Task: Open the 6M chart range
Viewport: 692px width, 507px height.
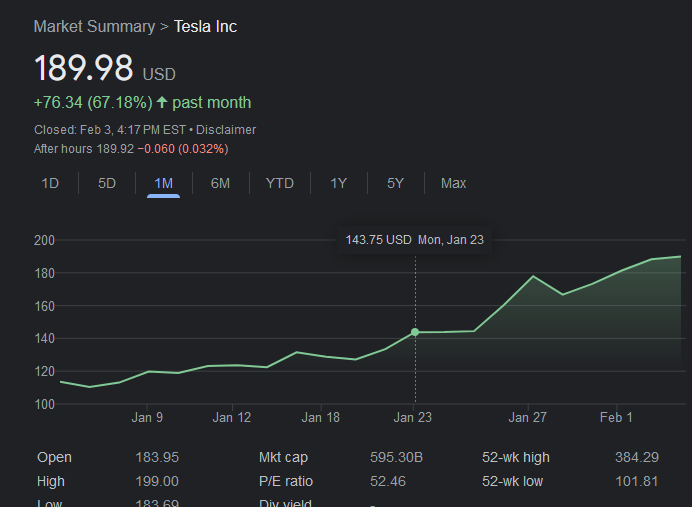Action: coord(220,183)
